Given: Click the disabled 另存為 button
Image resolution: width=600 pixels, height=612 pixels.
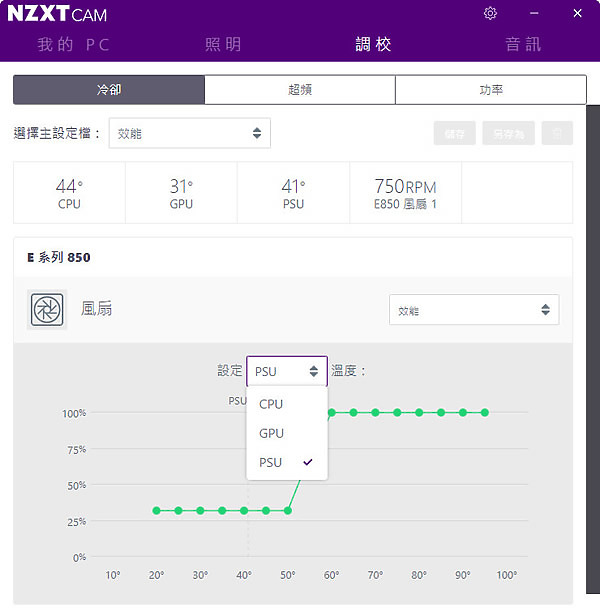Looking at the screenshot, I should (x=508, y=133).
